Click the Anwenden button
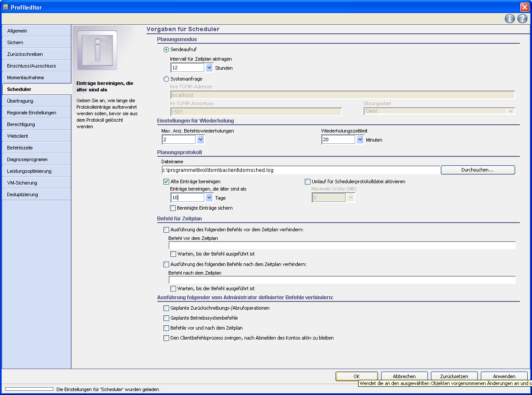This screenshot has width=532, height=395. (504, 376)
